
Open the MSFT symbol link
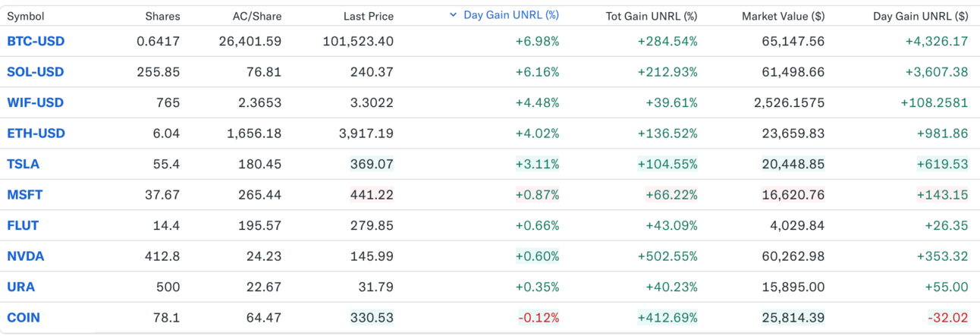(x=24, y=195)
